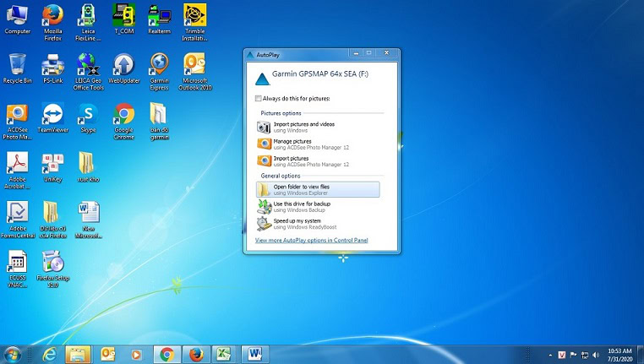Open Outlook from the taskbar
644x364 pixels.
[x=108, y=355]
